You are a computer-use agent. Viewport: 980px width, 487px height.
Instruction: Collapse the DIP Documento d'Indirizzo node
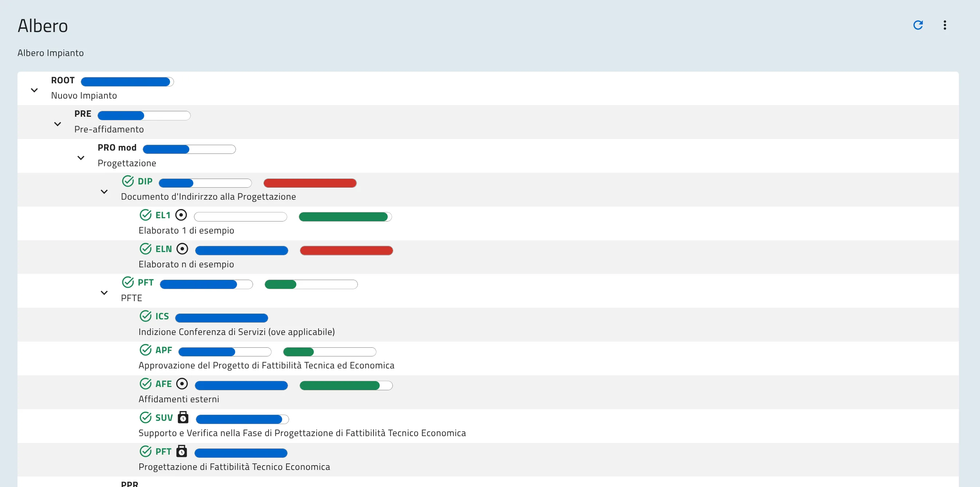click(104, 192)
